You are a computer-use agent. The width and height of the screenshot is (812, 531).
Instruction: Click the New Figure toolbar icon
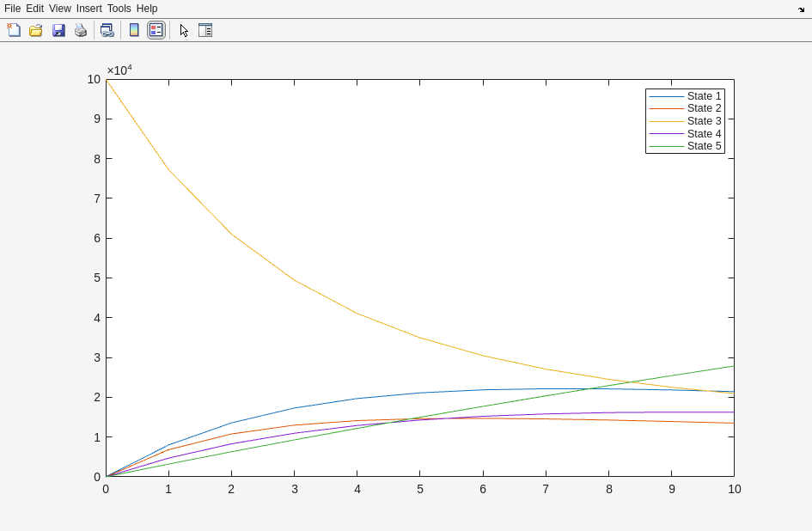tap(14, 30)
